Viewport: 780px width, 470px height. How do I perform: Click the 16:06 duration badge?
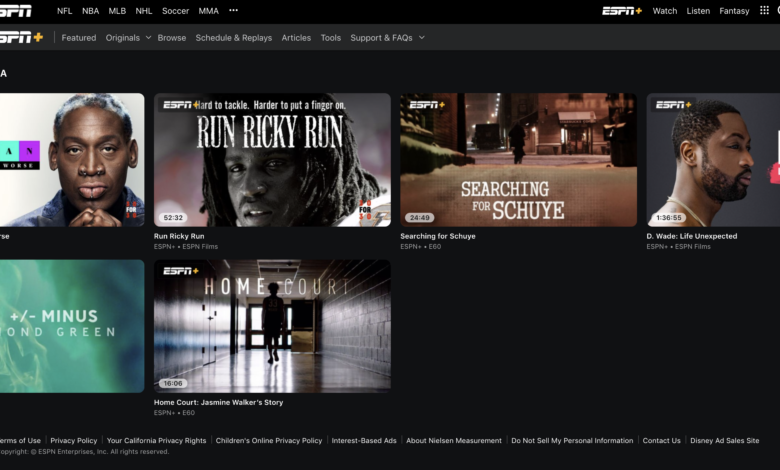(173, 383)
